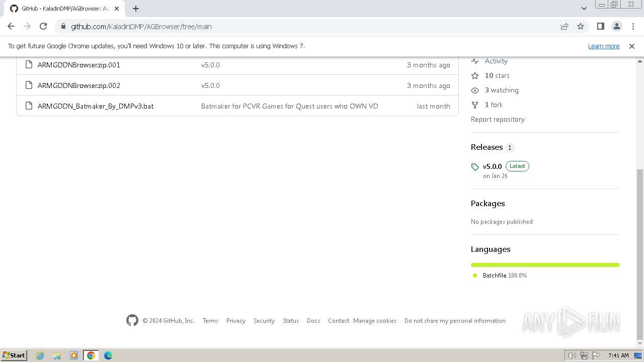644x362 pixels.
Task: Open the Privacy footer link
Action: click(236, 321)
